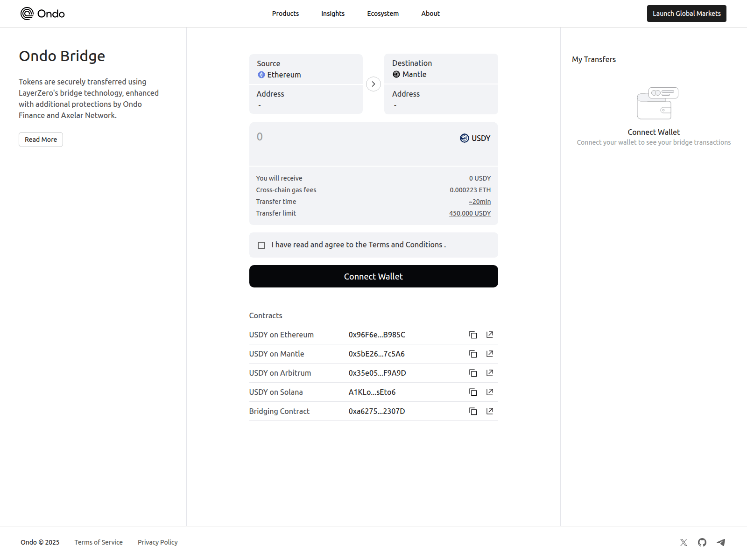Copy the Bridging Contract address

click(x=473, y=411)
